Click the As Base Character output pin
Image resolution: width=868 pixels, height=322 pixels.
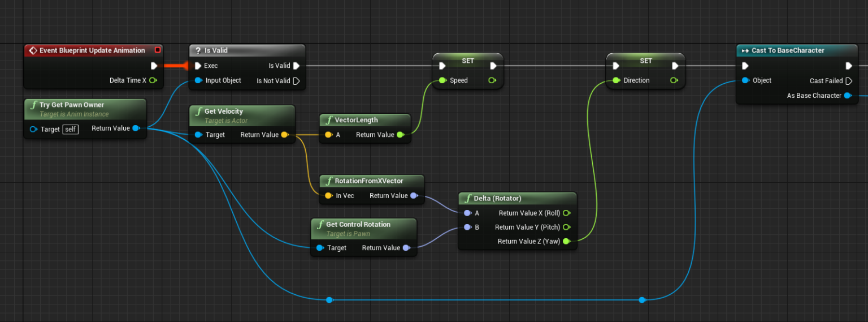click(x=847, y=96)
